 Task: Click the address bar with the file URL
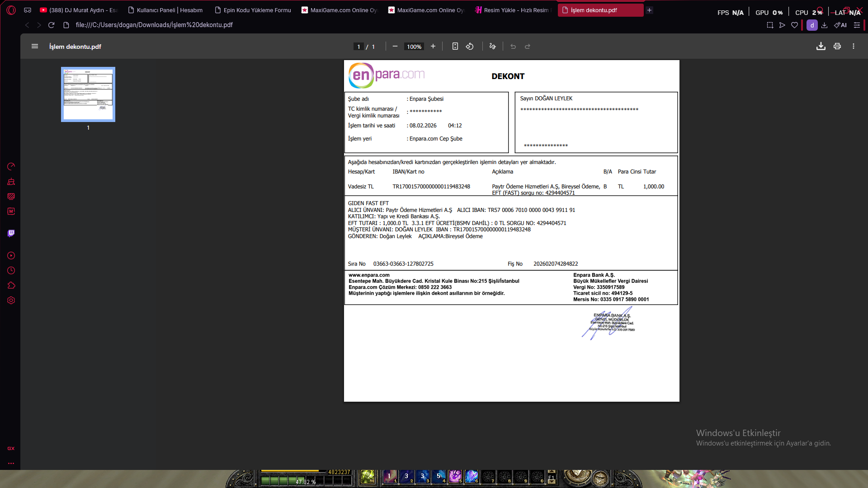pos(154,25)
